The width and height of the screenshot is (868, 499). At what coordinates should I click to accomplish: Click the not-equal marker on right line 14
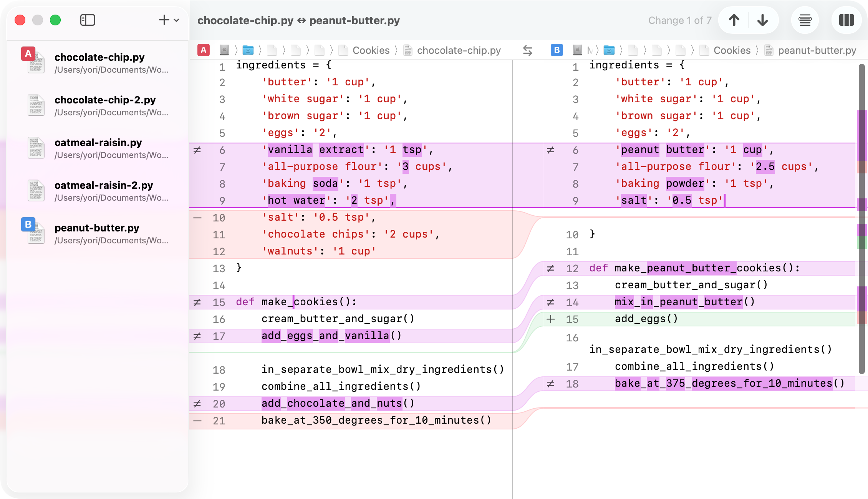tap(551, 302)
